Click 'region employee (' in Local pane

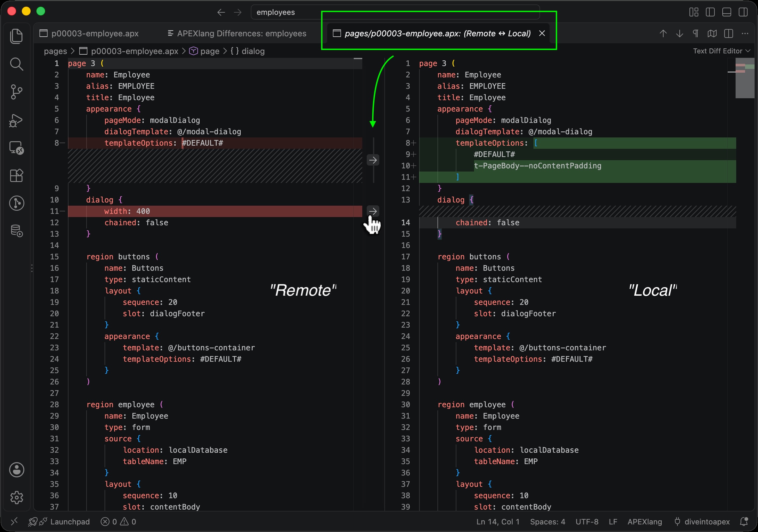point(476,405)
